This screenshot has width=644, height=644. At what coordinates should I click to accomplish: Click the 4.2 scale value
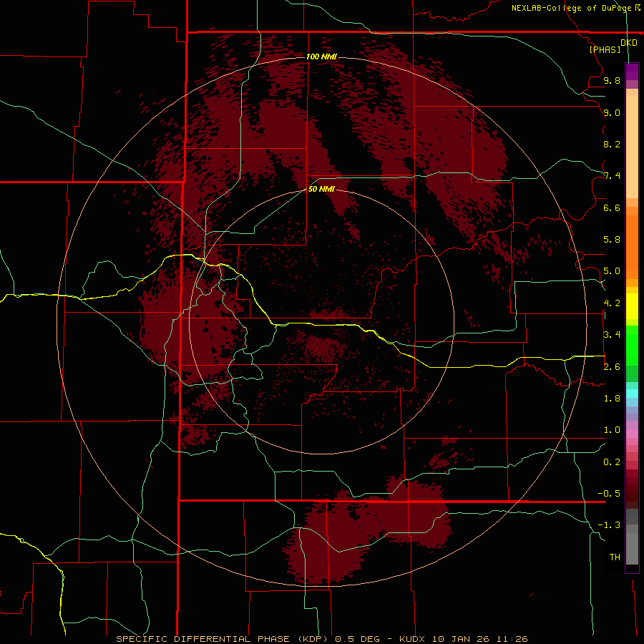pos(612,303)
